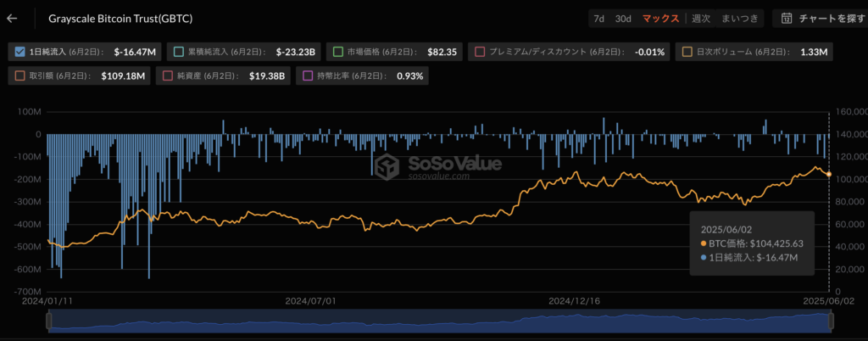Select the 30d time range
The height and width of the screenshot is (341, 868).
623,19
